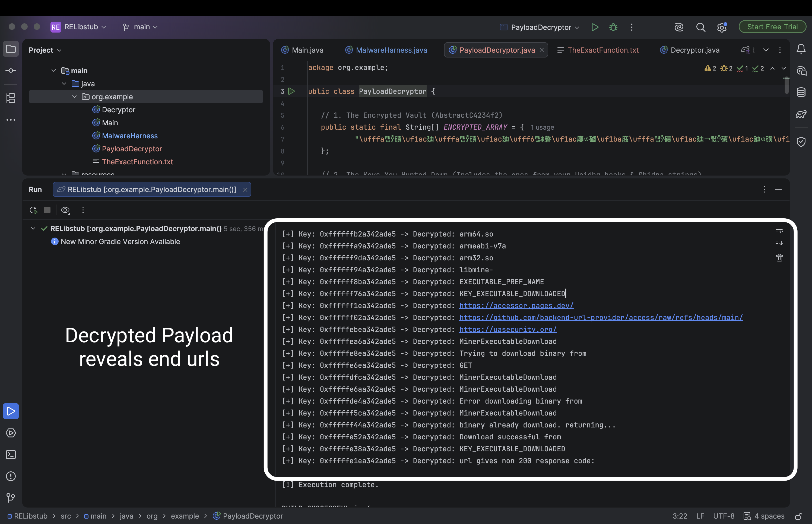Show hidden editor tabs dropdown
Image resolution: width=812 pixels, height=524 pixels.
tap(766, 50)
